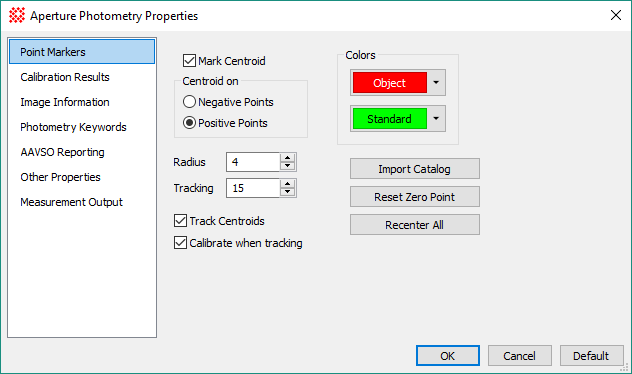Increase the Tracking value with up arrow
This screenshot has width=632, height=374.
pos(287,184)
